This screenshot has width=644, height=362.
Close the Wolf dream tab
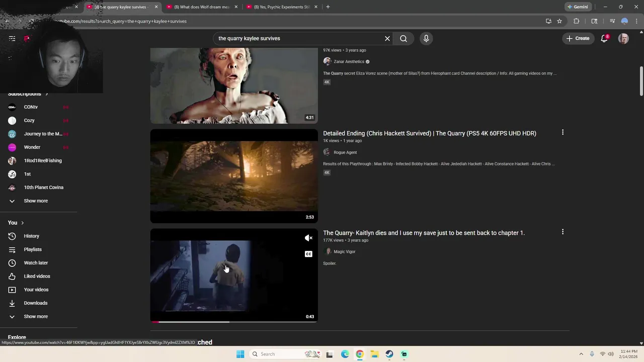[236, 7]
